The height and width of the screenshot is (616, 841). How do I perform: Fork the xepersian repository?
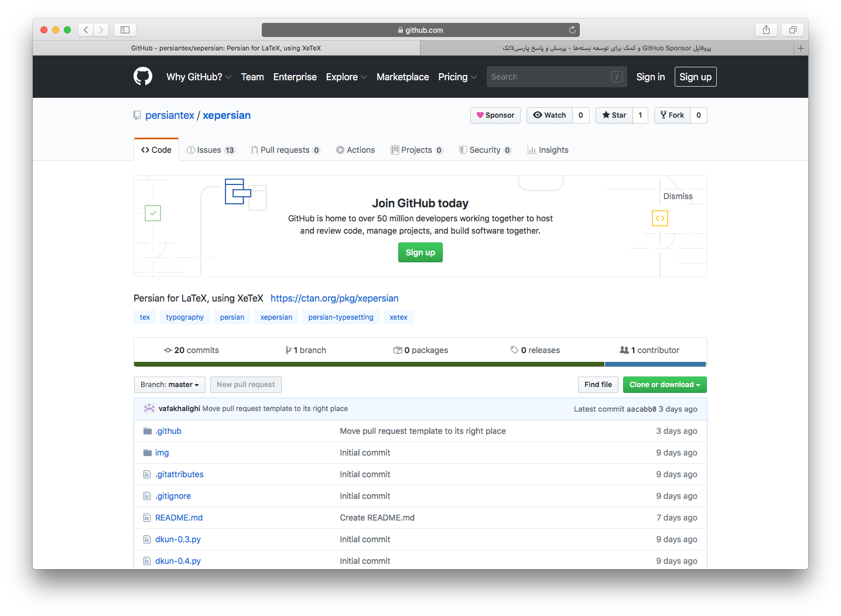(672, 115)
